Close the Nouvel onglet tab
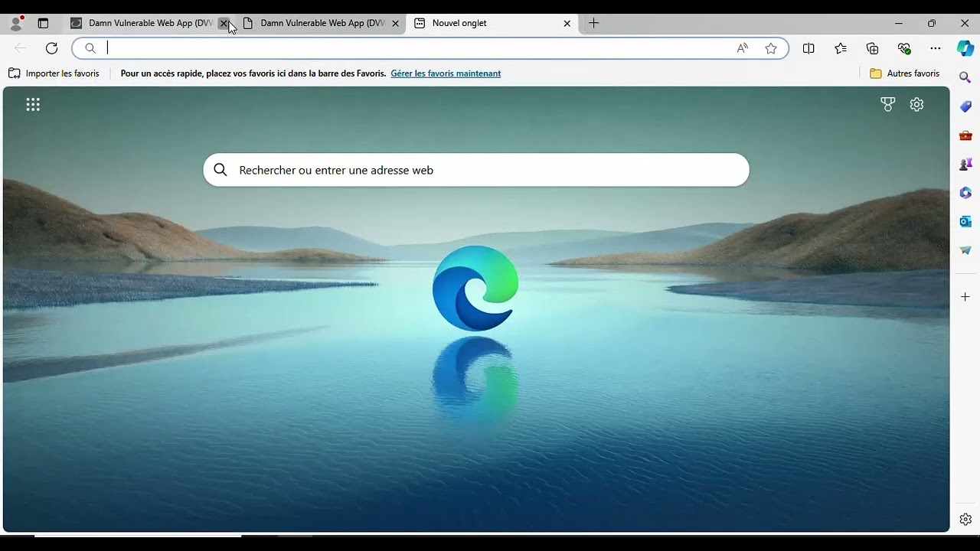 (567, 23)
